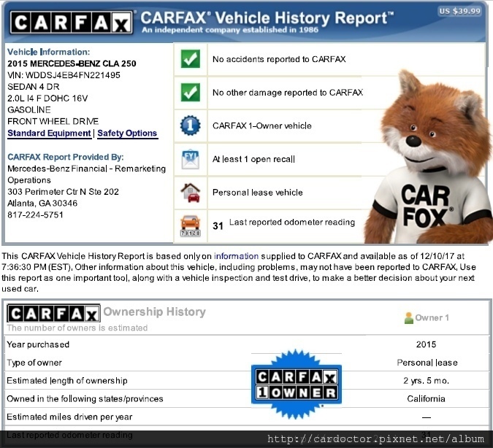Image resolution: width=493 pixels, height=448 pixels.
Task: Click 'Estimated length of ownership' row label
Action: (x=67, y=380)
